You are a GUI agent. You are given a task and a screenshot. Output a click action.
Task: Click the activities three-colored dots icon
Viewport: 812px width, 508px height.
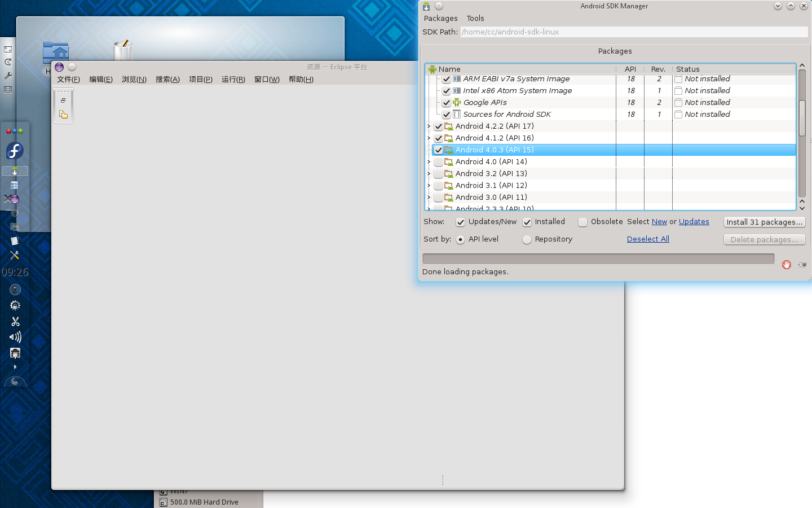pos(15,131)
